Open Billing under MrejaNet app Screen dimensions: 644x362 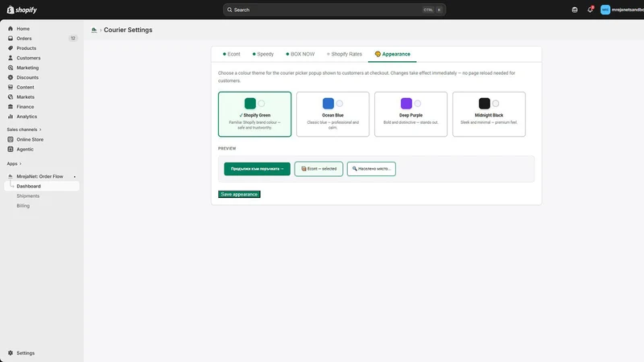tap(23, 206)
